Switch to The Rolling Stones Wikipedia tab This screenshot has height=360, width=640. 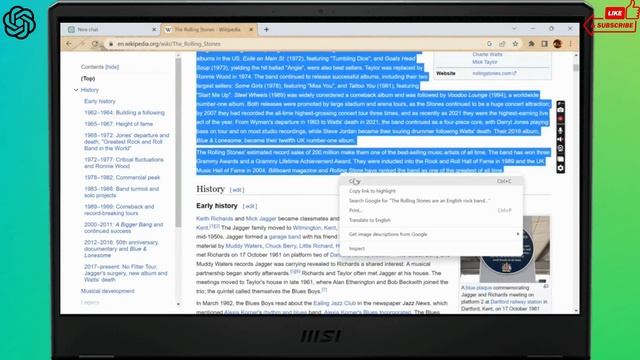[x=208, y=29]
